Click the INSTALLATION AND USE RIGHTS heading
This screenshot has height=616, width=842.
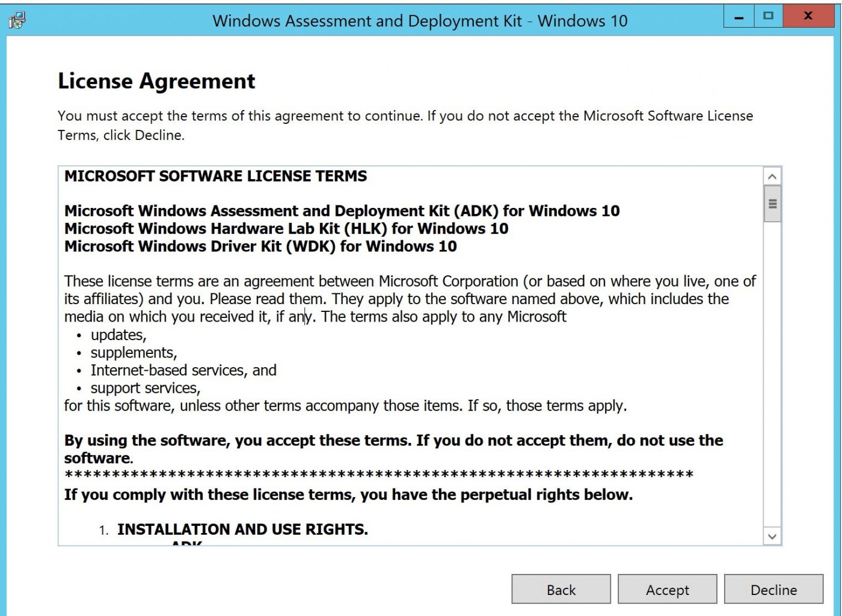243,529
